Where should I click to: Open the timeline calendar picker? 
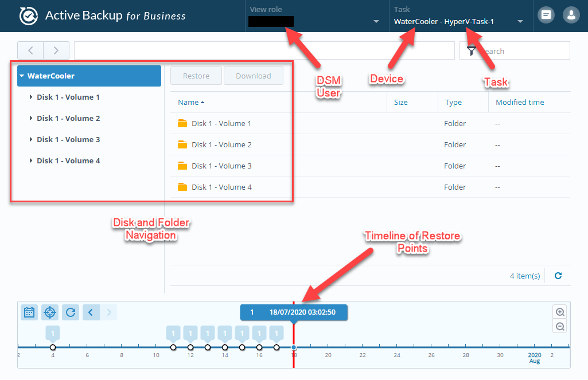tap(29, 312)
